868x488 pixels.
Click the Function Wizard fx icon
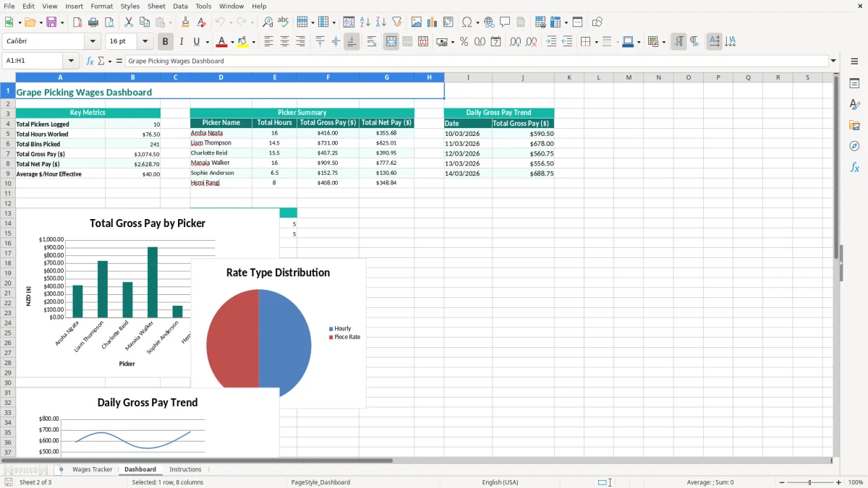pos(90,61)
